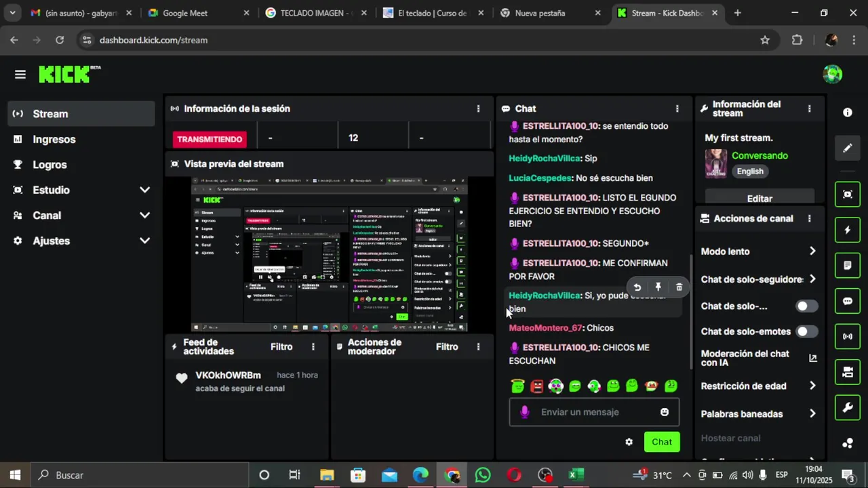Toggle Chat de solo-... switch
Viewport: 868px width, 488px height.
click(806, 306)
